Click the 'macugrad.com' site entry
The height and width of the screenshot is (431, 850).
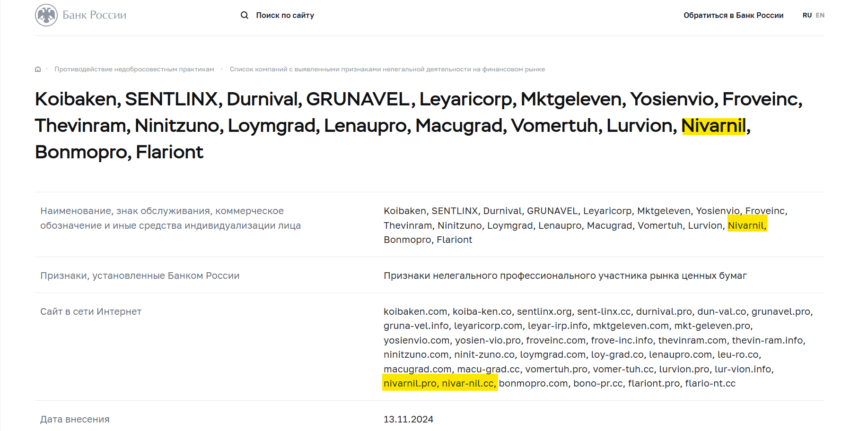click(417, 369)
